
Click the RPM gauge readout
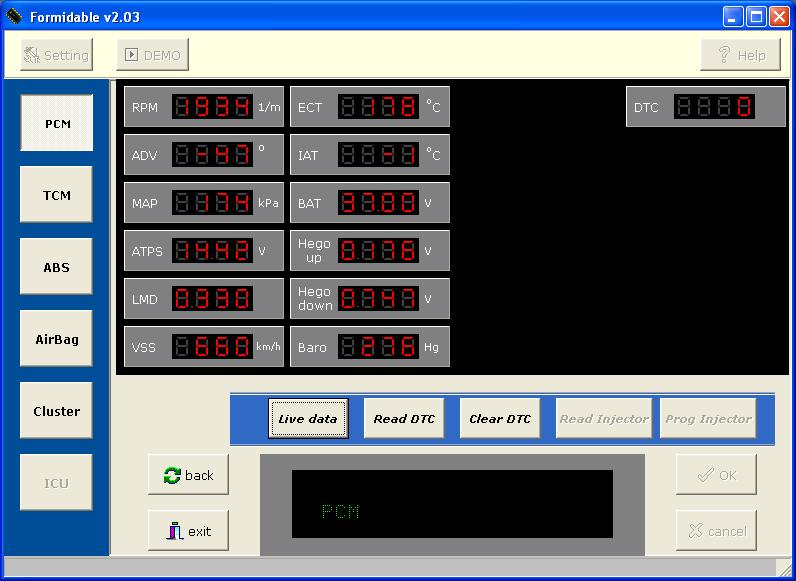[212, 107]
